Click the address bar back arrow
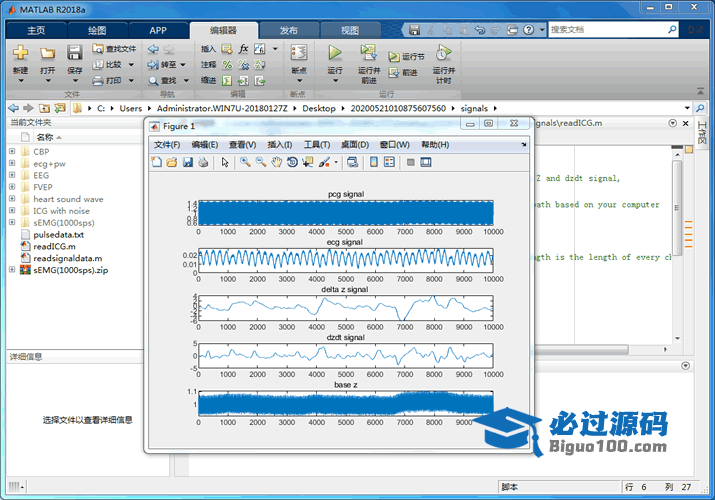The height and width of the screenshot is (500, 715). pyautogui.click(x=14, y=108)
